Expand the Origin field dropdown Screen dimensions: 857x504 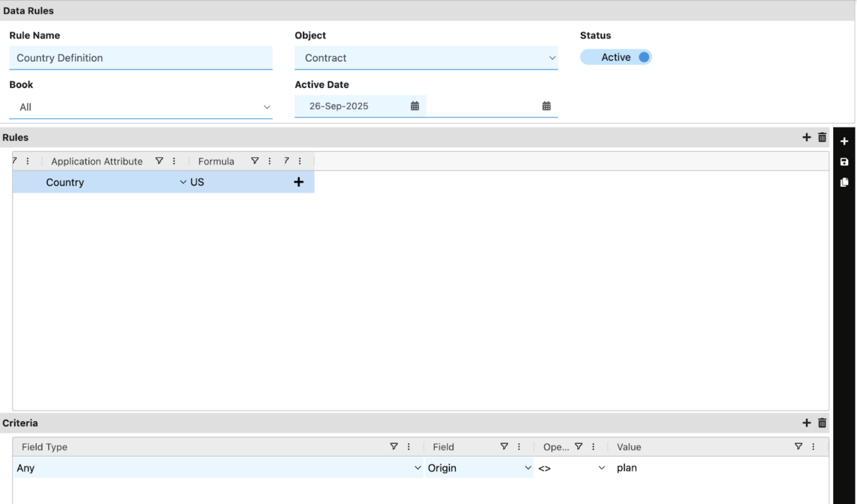527,468
